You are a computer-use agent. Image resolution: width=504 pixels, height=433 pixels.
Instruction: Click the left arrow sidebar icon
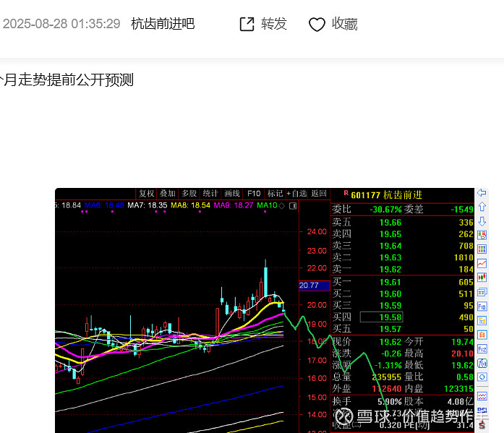pos(482,193)
